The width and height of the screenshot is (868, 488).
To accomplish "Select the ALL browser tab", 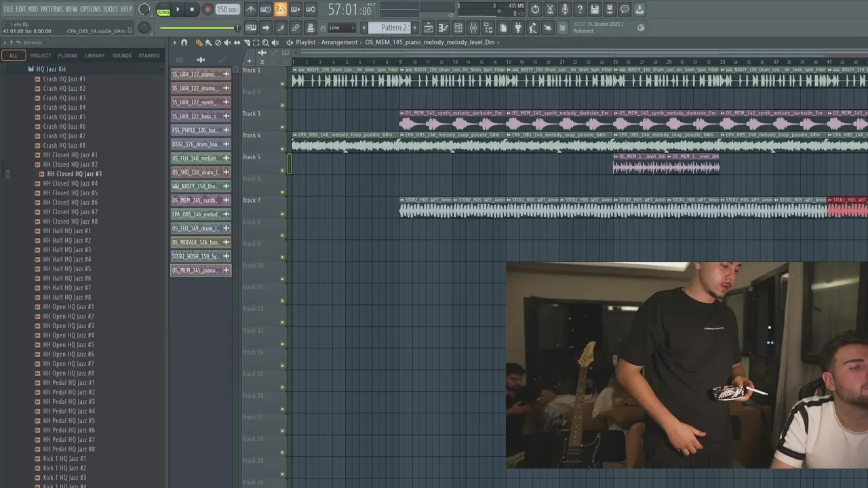I will click(13, 56).
